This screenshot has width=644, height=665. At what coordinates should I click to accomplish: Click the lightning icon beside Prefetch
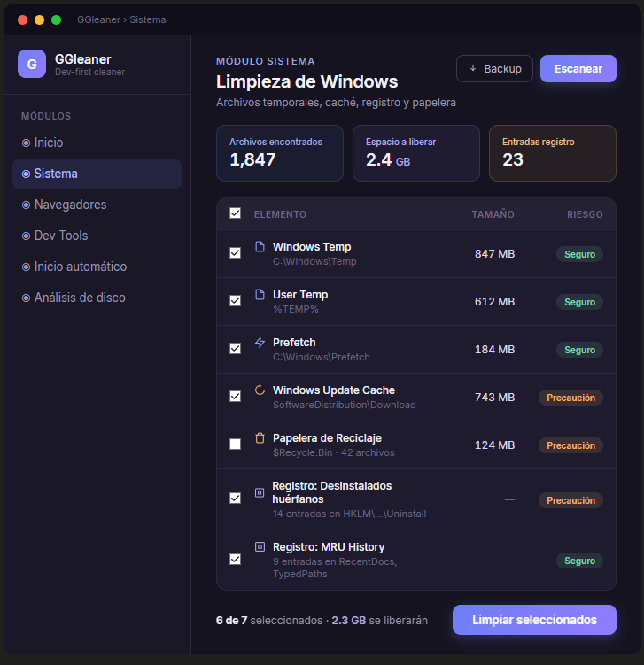[x=260, y=342]
